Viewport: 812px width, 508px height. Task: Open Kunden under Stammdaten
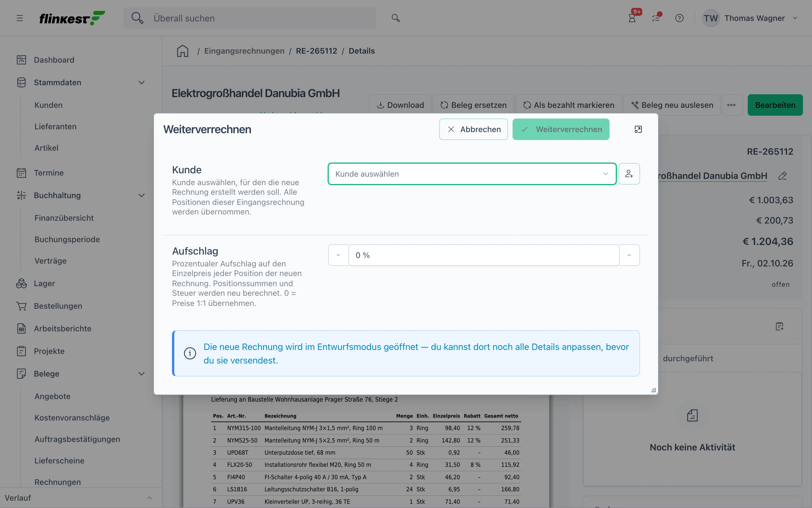[48, 105]
